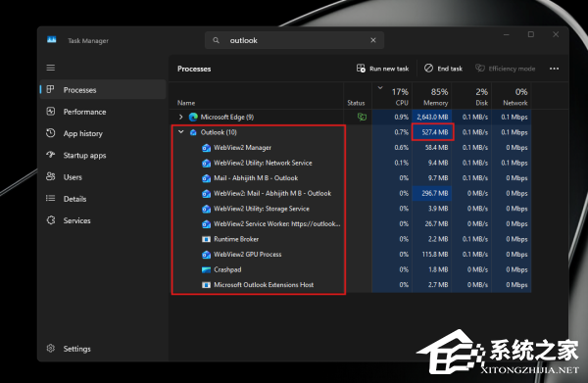Viewport: 588px width, 383px height.
Task: Click the End task circle-slash icon
Action: 428,68
